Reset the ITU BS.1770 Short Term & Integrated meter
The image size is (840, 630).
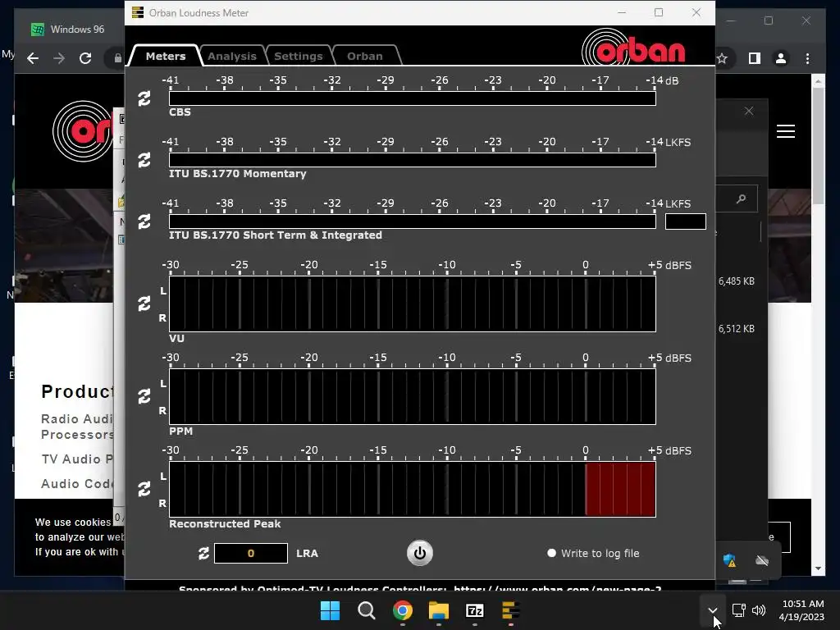click(144, 221)
